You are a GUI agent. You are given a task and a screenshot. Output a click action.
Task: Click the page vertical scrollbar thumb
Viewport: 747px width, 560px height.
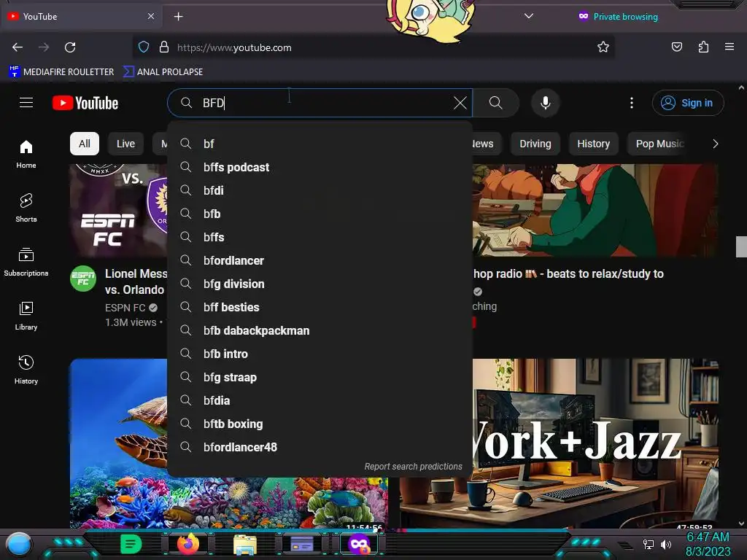[741, 246]
